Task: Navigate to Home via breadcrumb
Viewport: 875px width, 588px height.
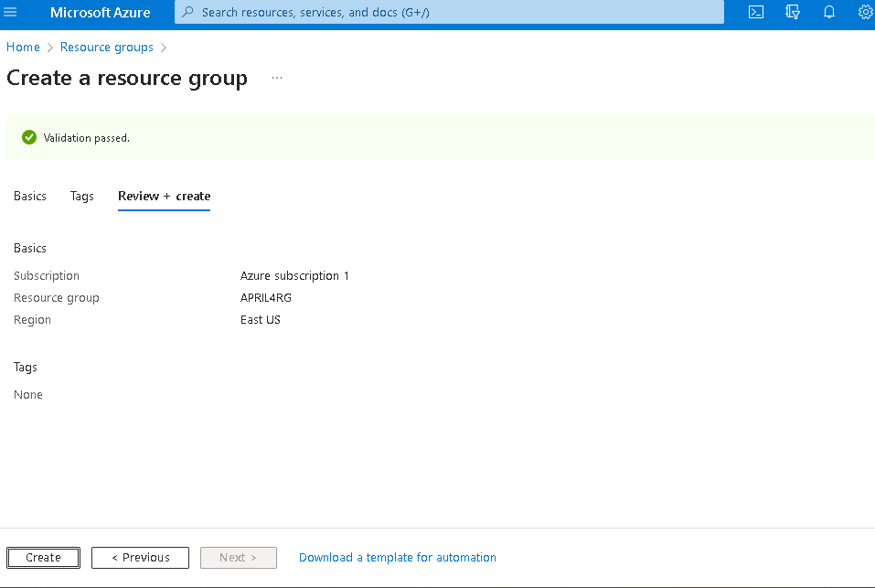Action: pos(23,47)
